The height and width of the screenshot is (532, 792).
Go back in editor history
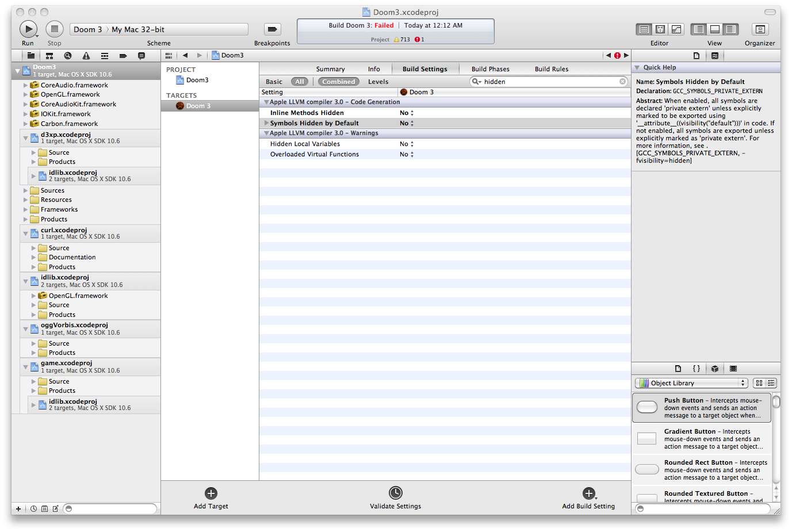[x=185, y=55]
